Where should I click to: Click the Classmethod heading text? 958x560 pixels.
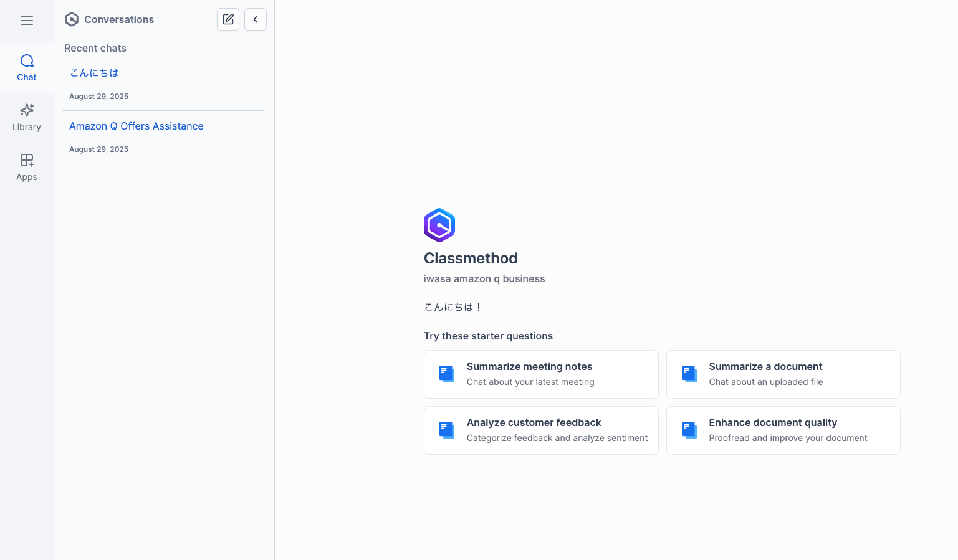click(471, 258)
